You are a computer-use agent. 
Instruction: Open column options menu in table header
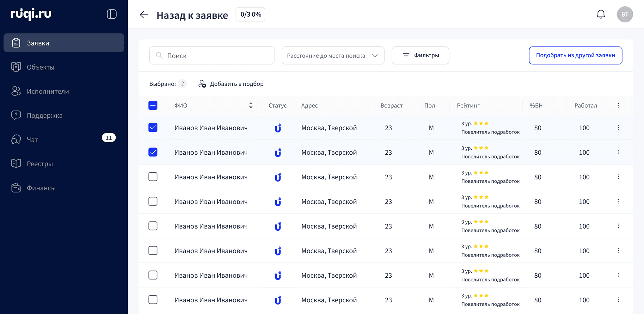pyautogui.click(x=619, y=105)
